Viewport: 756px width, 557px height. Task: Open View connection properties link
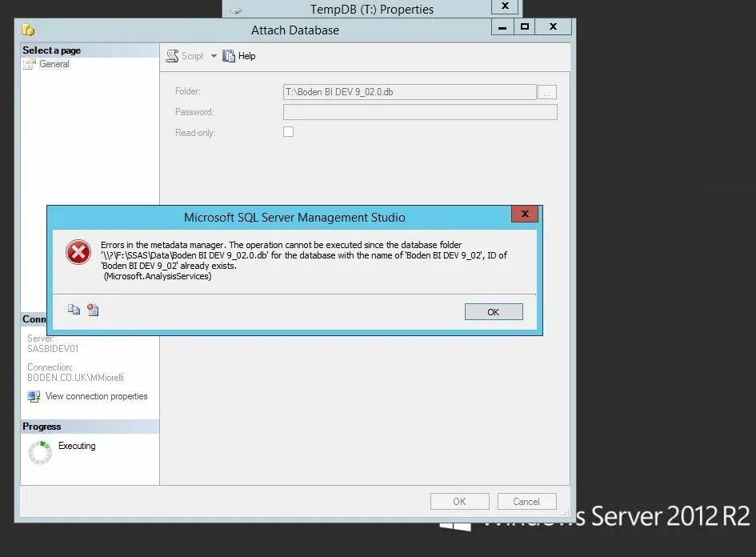tap(96, 396)
